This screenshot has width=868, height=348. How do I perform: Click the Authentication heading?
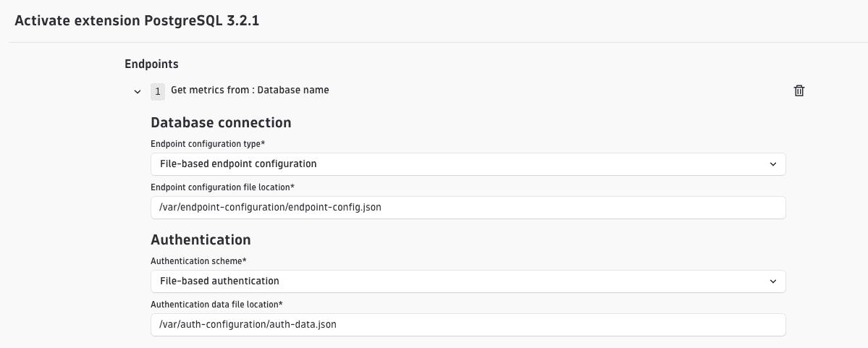coord(201,239)
